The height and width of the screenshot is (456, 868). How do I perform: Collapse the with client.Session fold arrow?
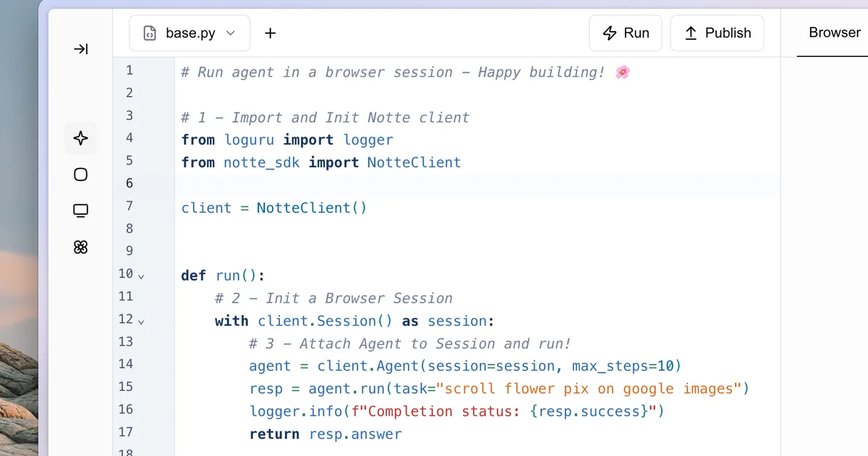coord(141,321)
